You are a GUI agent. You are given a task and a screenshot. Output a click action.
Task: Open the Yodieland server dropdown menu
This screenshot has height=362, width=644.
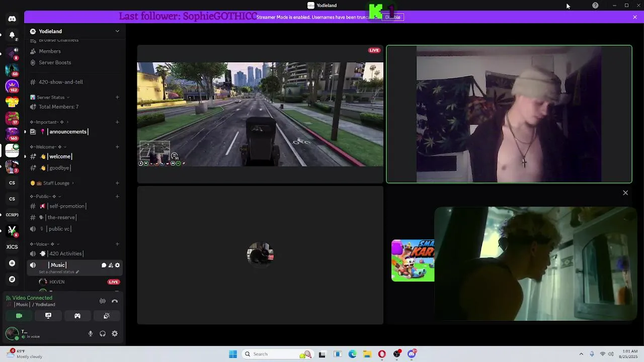click(117, 31)
